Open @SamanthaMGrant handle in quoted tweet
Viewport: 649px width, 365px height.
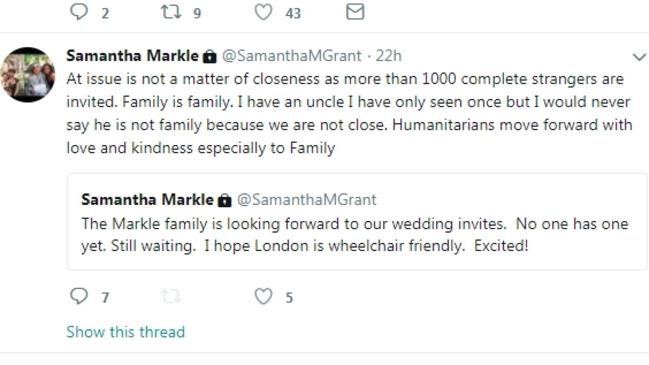(307, 200)
